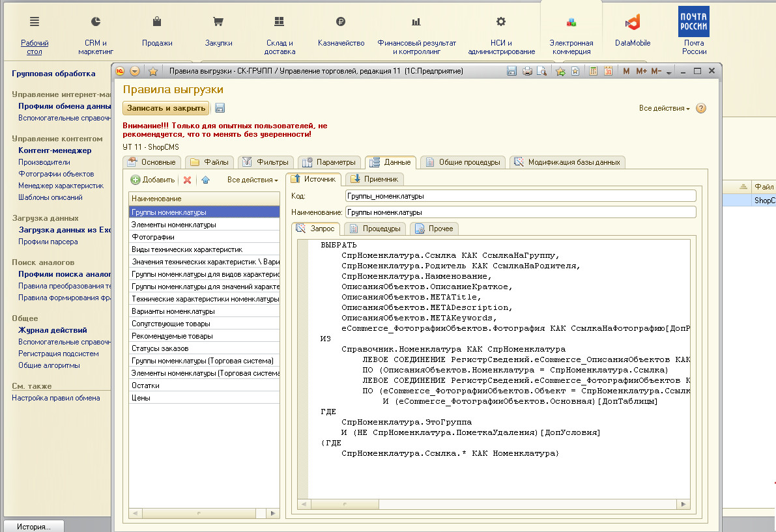Open the Процедуры tab

click(375, 229)
